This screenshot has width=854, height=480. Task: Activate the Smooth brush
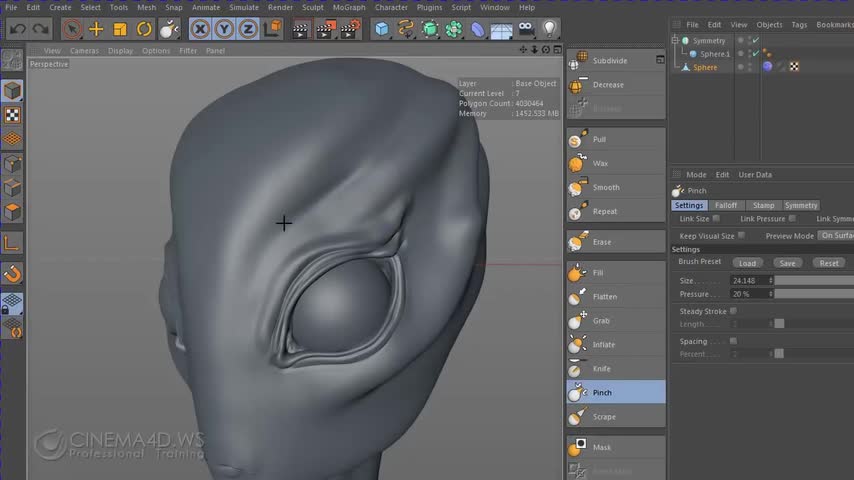[605, 187]
